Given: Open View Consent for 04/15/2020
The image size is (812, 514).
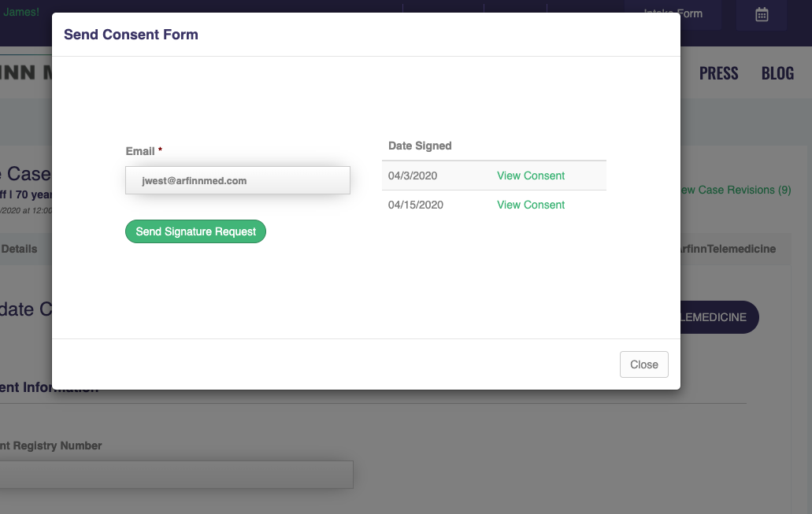Looking at the screenshot, I should click(x=530, y=205).
